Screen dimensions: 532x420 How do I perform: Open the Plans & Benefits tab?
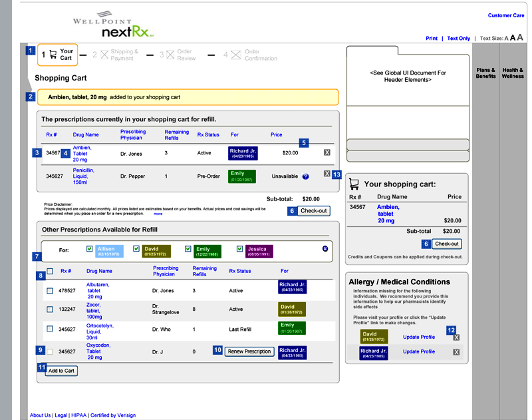click(485, 73)
